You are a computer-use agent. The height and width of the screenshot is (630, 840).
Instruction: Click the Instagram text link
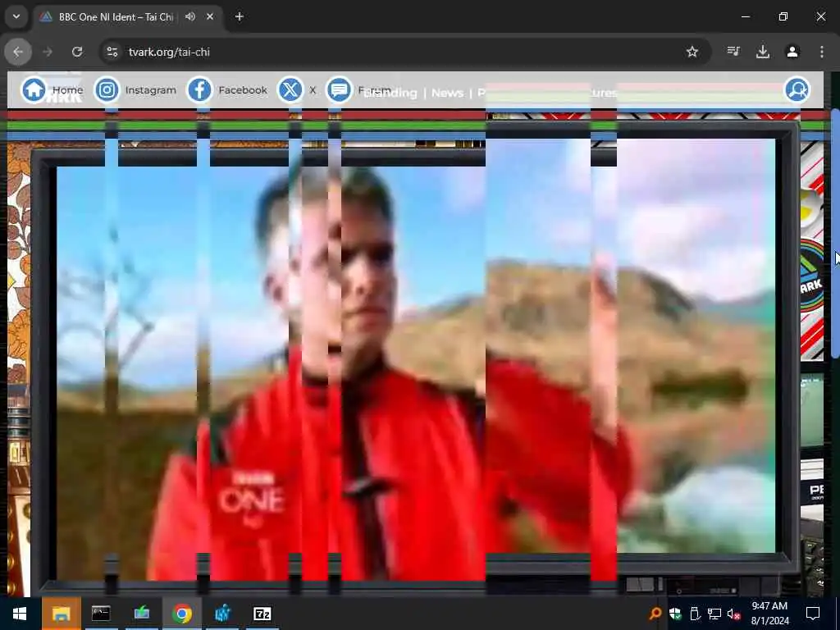coord(151,90)
